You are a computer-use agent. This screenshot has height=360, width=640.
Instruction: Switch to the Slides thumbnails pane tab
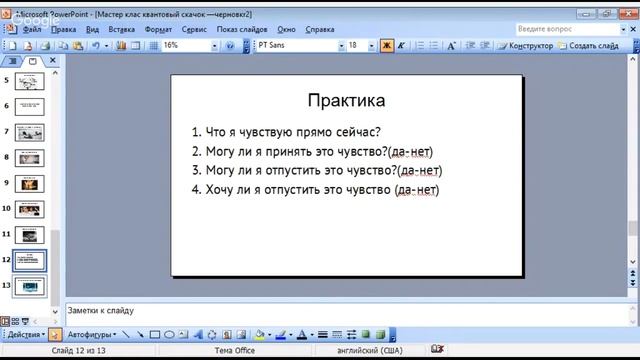(x=33, y=61)
